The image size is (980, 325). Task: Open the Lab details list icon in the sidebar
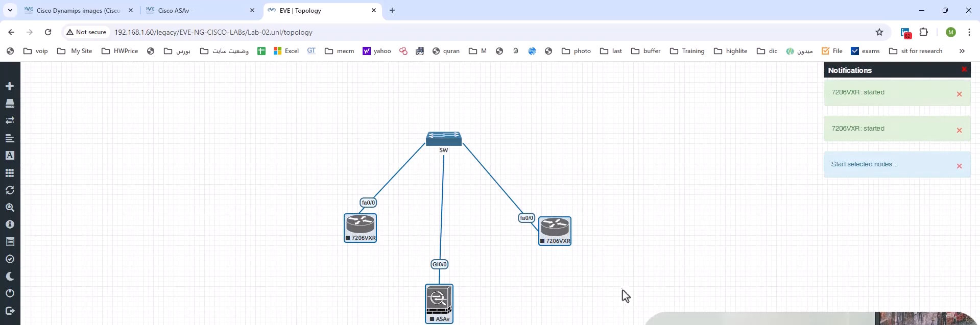(x=10, y=242)
